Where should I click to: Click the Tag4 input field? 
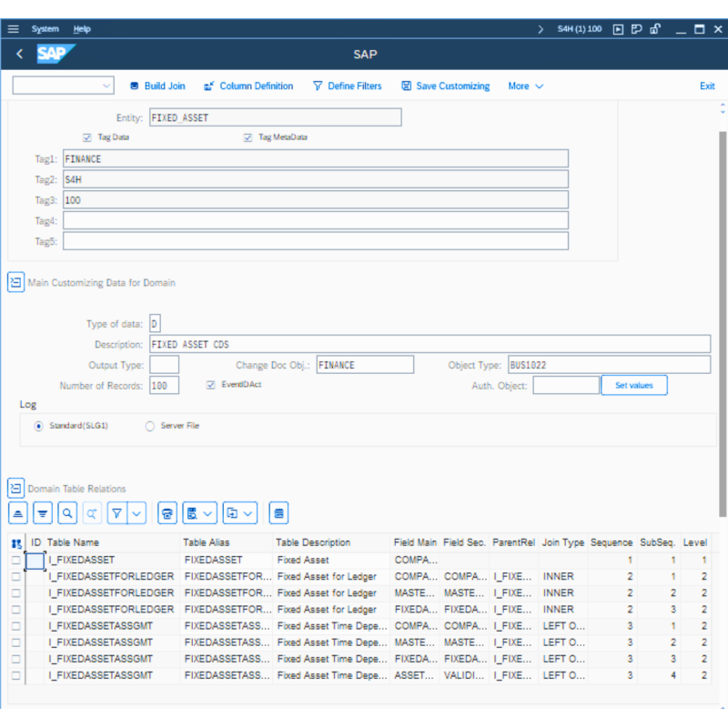[x=315, y=220]
